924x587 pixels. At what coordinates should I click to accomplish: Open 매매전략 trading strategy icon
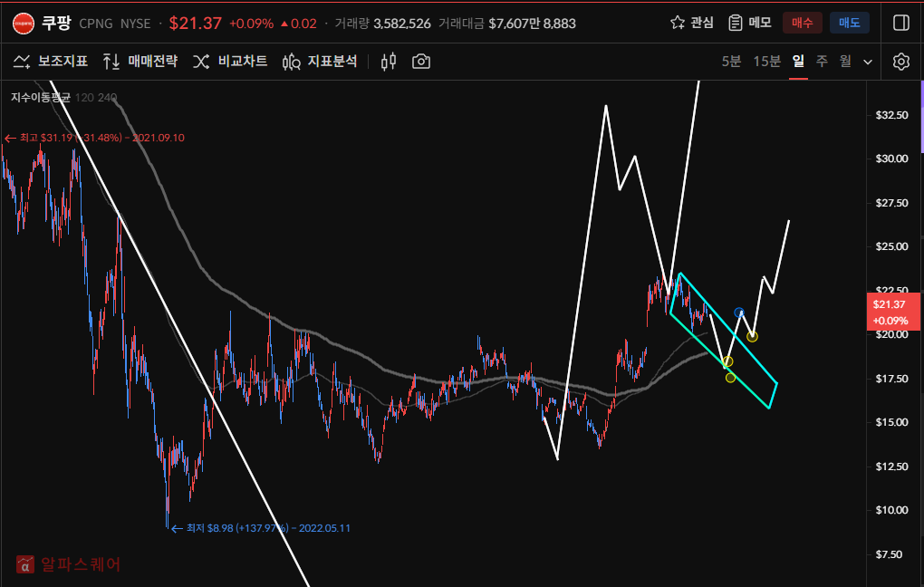tap(111, 62)
